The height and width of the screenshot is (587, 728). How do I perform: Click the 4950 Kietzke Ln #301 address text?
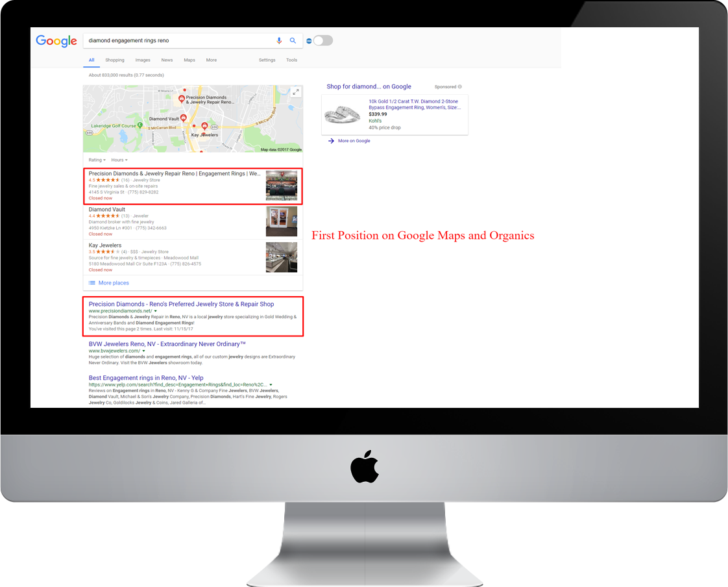110,228
